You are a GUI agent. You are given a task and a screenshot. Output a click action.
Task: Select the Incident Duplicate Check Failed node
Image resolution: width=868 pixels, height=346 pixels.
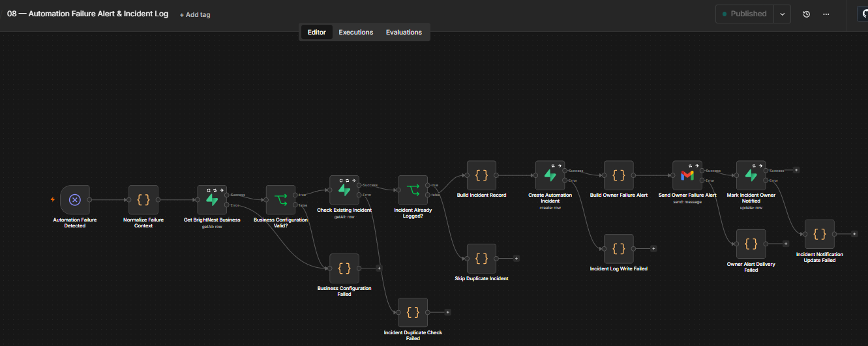413,312
